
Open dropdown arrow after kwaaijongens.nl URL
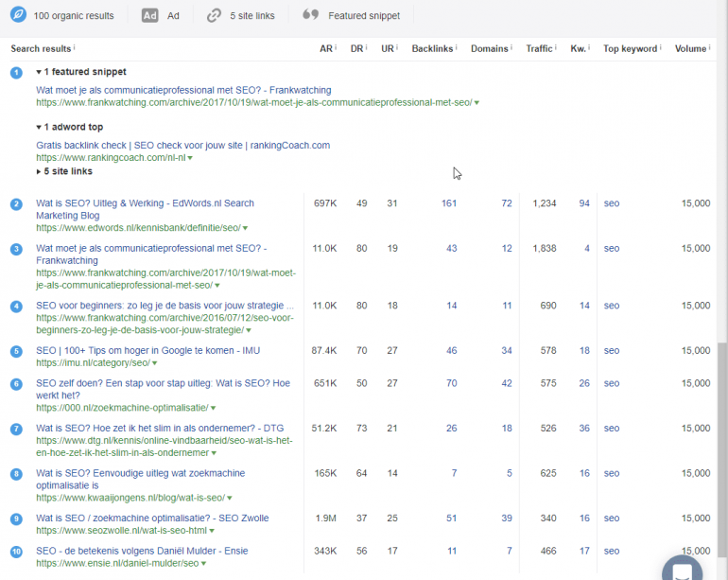click(230, 499)
